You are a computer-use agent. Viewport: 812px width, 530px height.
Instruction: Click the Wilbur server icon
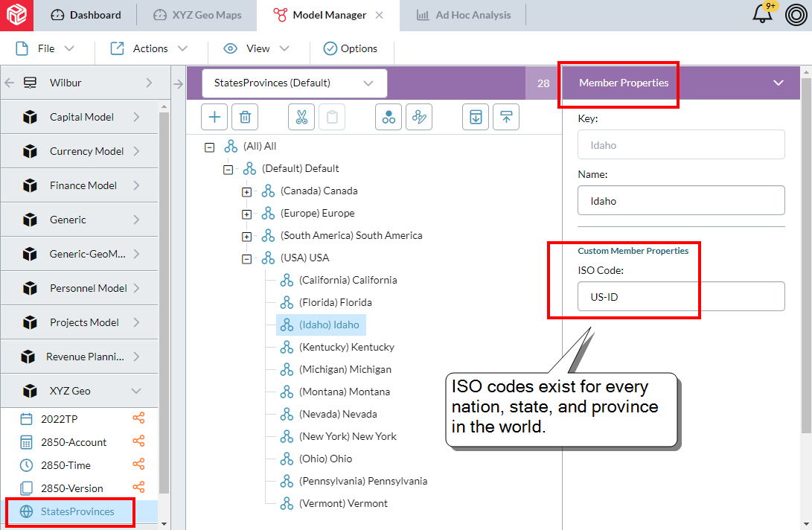pyautogui.click(x=30, y=83)
